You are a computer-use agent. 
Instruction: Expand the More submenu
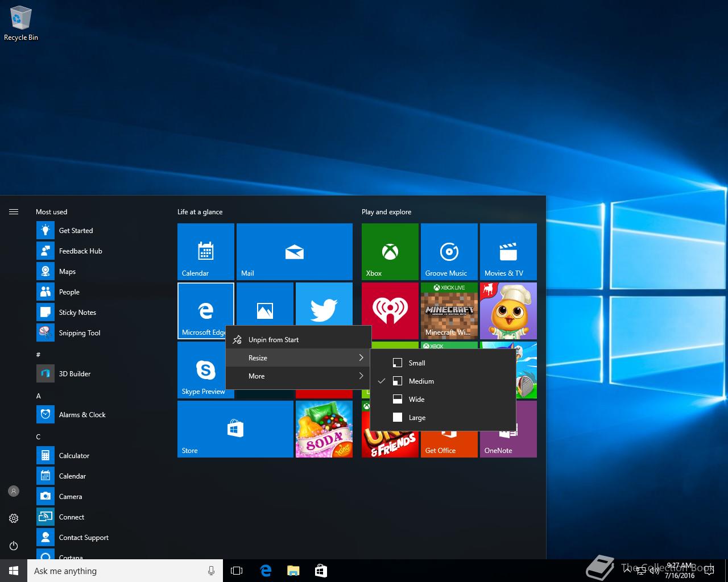tap(299, 376)
